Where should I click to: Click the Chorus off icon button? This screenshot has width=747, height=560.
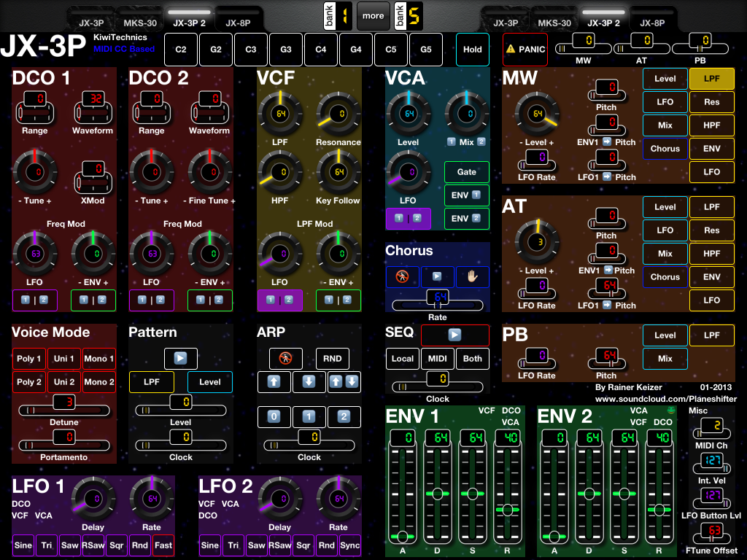click(x=402, y=276)
